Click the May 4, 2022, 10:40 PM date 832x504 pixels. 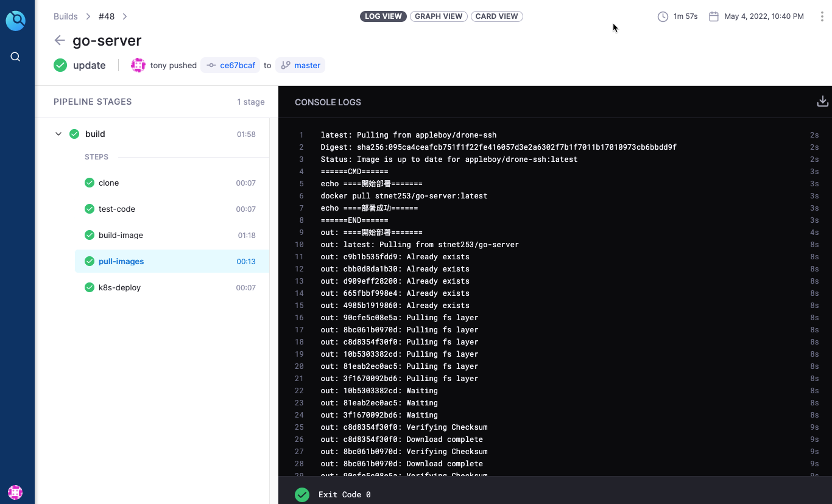(x=764, y=16)
